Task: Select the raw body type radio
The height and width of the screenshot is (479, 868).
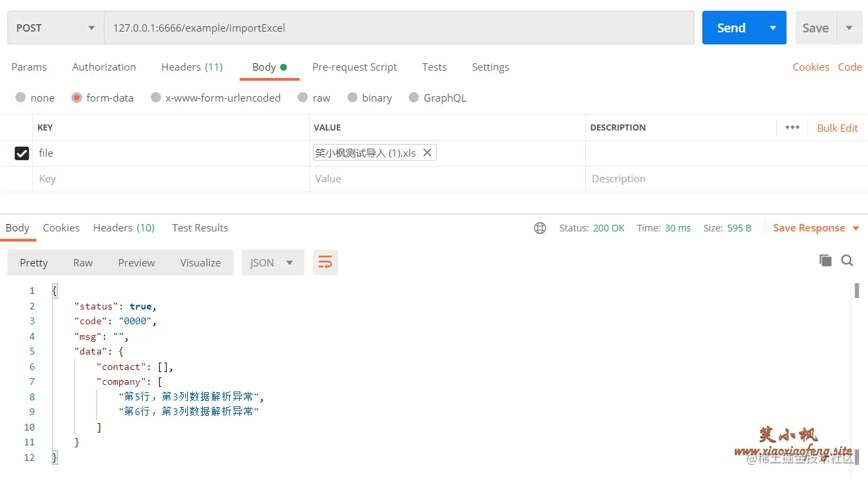Action: 303,98
